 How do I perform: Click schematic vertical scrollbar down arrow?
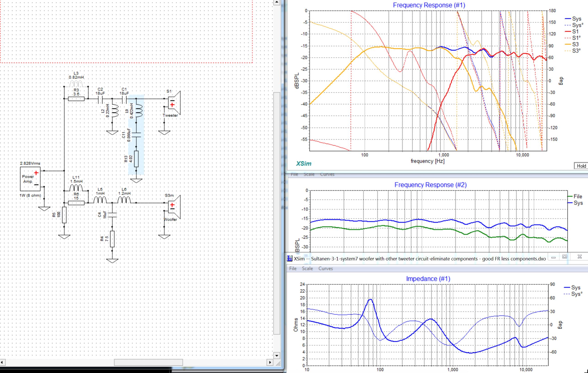[277, 356]
